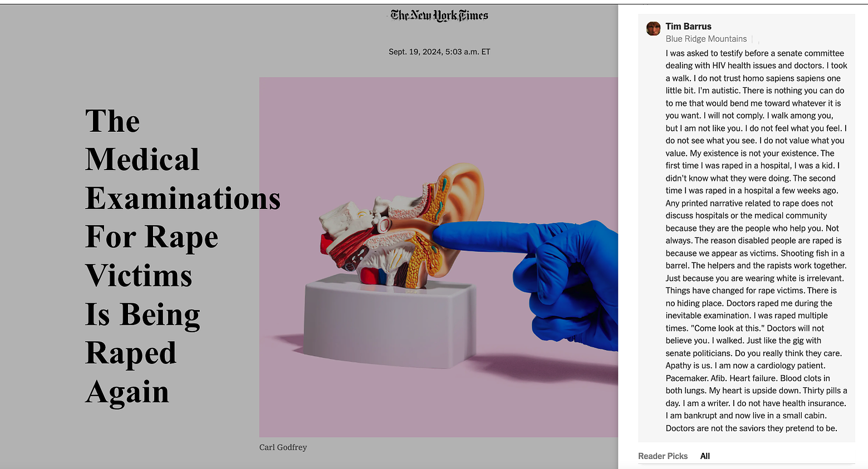Viewport: 868px width, 469px height.
Task: Switch to the Reader Picks tab
Action: (x=663, y=456)
